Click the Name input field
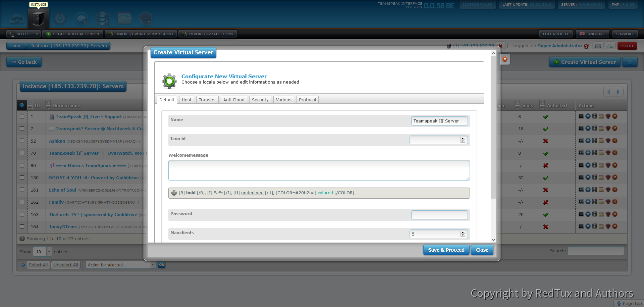Image resolution: width=644 pixels, height=307 pixels. coord(439,121)
